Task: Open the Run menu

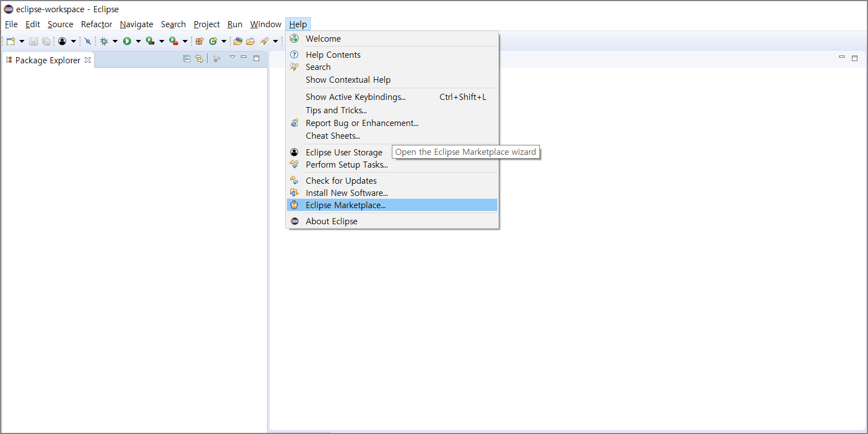Action: tap(235, 24)
